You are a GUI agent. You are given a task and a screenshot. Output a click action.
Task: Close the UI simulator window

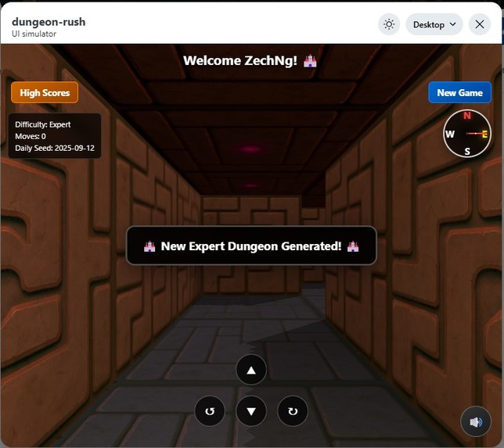click(480, 24)
